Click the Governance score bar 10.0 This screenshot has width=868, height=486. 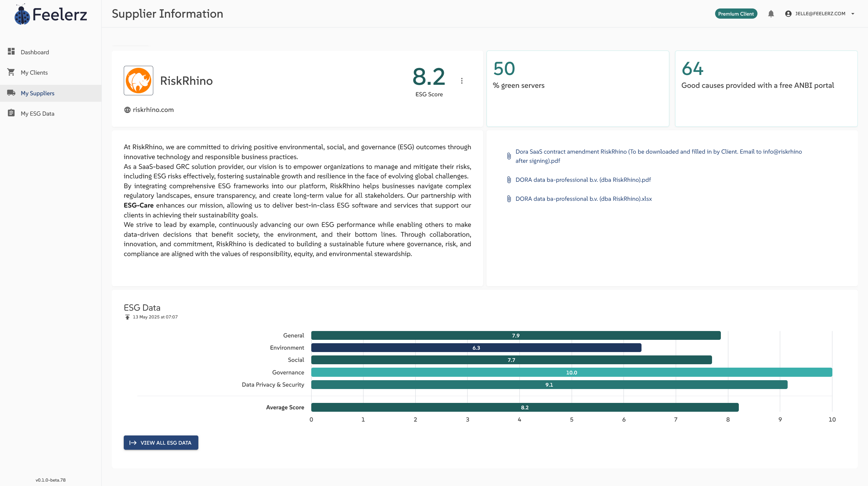pos(572,372)
